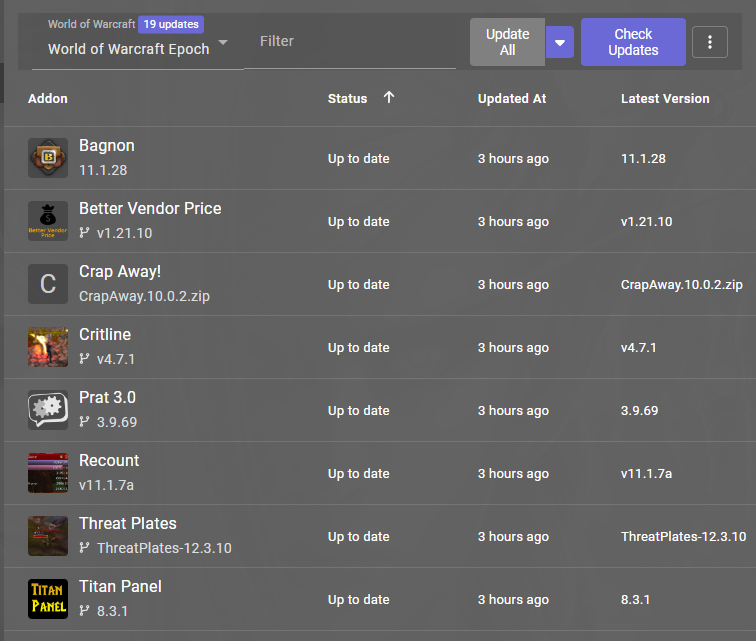Expand the Update All dropdown arrow
This screenshot has height=641, width=756.
[x=560, y=42]
